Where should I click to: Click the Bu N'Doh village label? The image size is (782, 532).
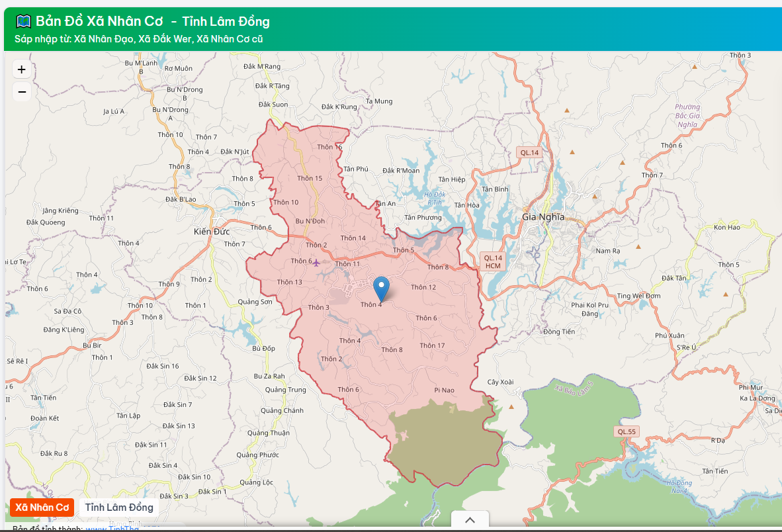click(310, 221)
